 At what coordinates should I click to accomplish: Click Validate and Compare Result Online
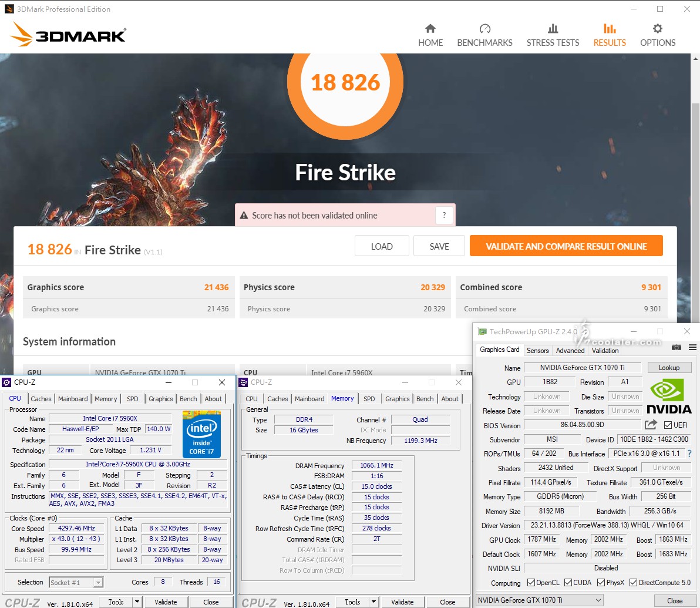click(x=566, y=246)
